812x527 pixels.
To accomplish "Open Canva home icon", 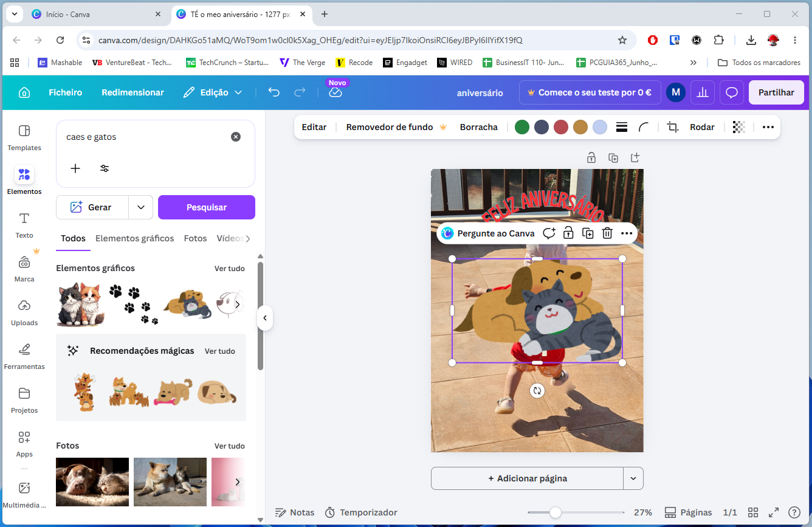I will (x=24, y=92).
